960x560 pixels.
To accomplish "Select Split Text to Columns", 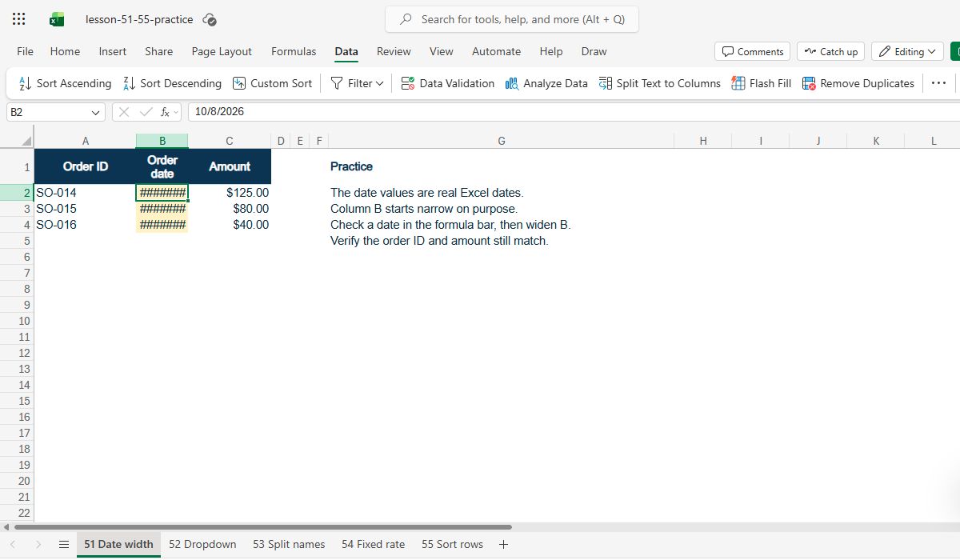I will pos(659,83).
